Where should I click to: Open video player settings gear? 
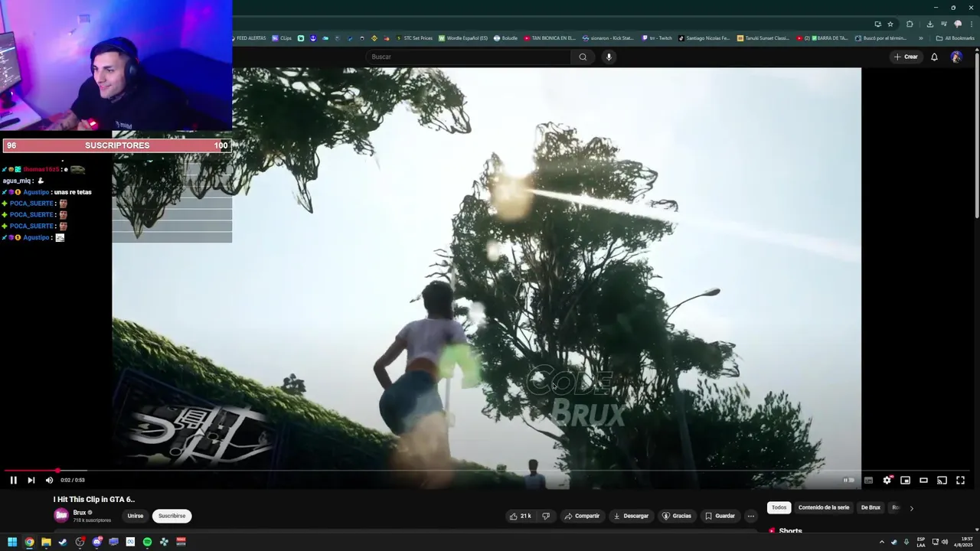(x=887, y=480)
